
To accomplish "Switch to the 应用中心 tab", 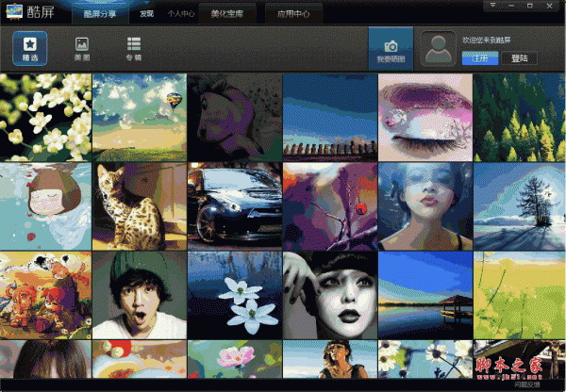I will [293, 14].
